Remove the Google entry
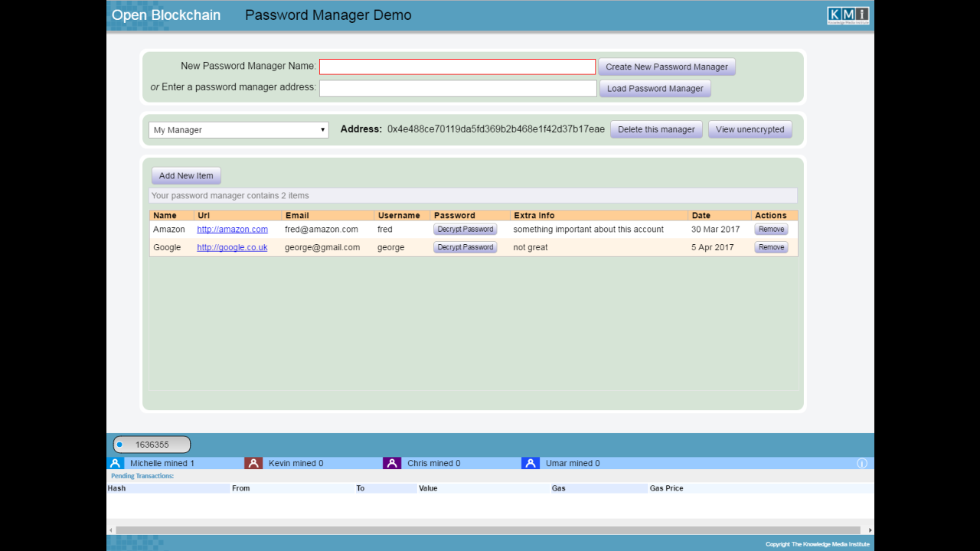Viewport: 980px width, 551px height. pos(771,247)
